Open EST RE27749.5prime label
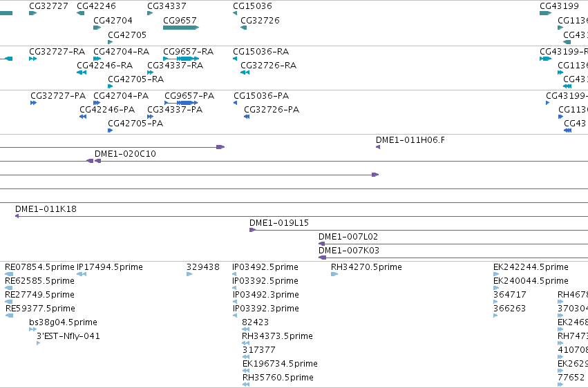Screen dimensions: 588x388 coord(39,295)
